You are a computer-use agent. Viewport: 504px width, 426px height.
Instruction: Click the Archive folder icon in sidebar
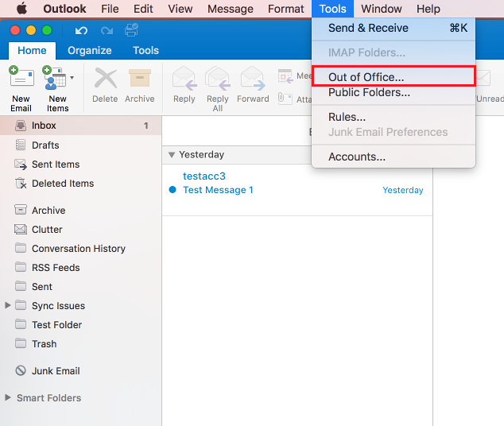[21, 210]
